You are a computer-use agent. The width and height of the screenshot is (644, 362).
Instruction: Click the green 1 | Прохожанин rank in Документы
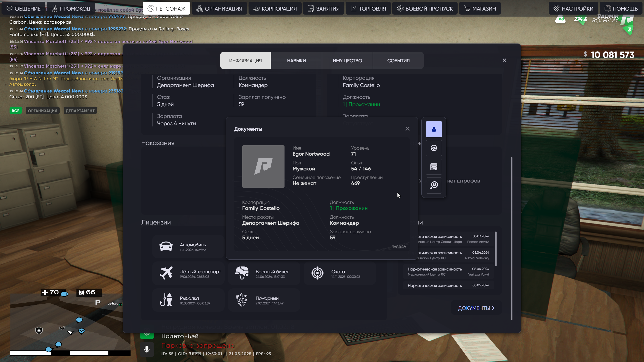[349, 208]
